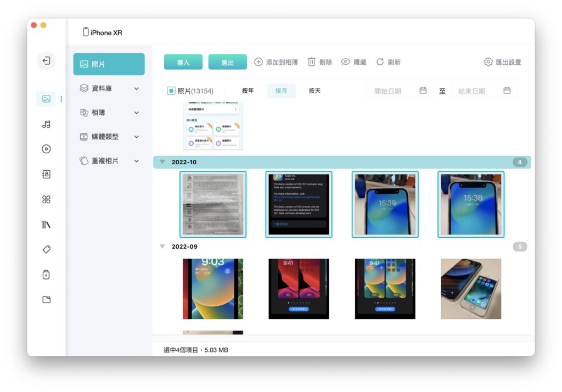This screenshot has height=392, width=562.
Task: Click the count badge 4 on 2022-10
Action: (x=520, y=162)
